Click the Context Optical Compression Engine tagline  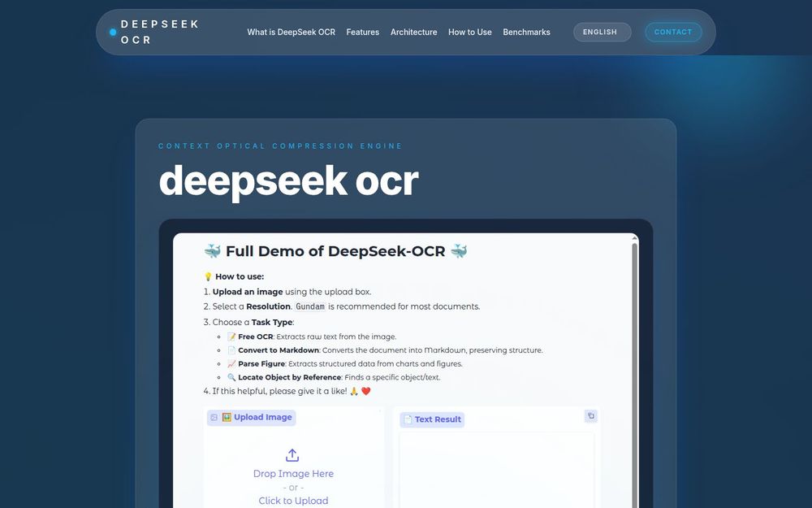(280, 146)
